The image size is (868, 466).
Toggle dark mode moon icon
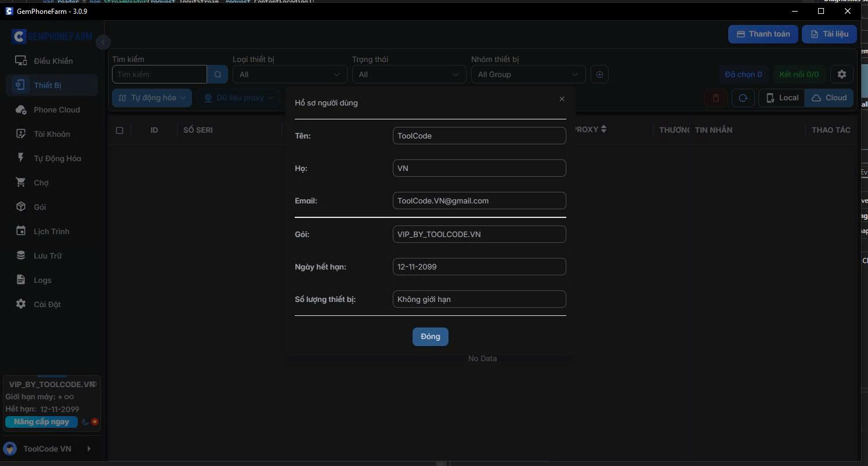tap(85, 422)
